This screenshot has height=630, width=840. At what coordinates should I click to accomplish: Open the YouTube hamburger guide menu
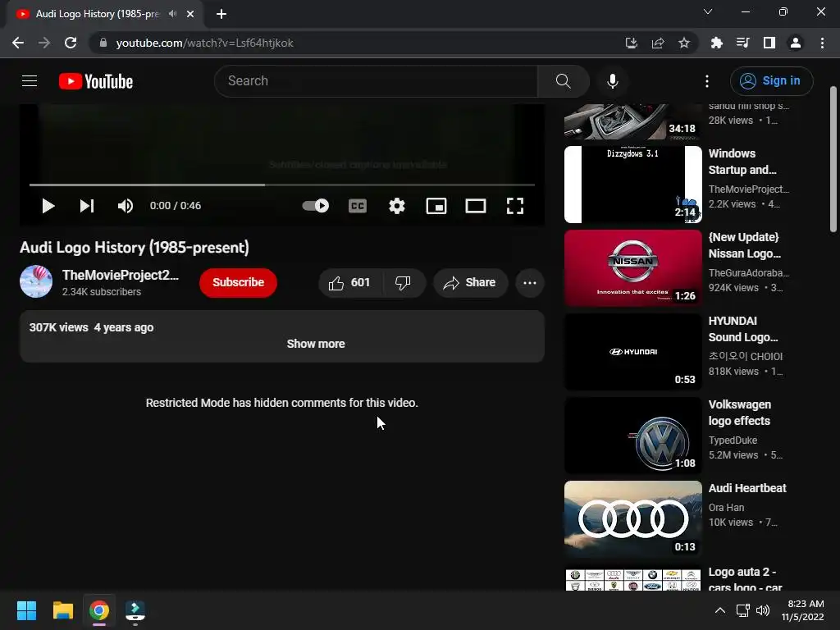(30, 81)
